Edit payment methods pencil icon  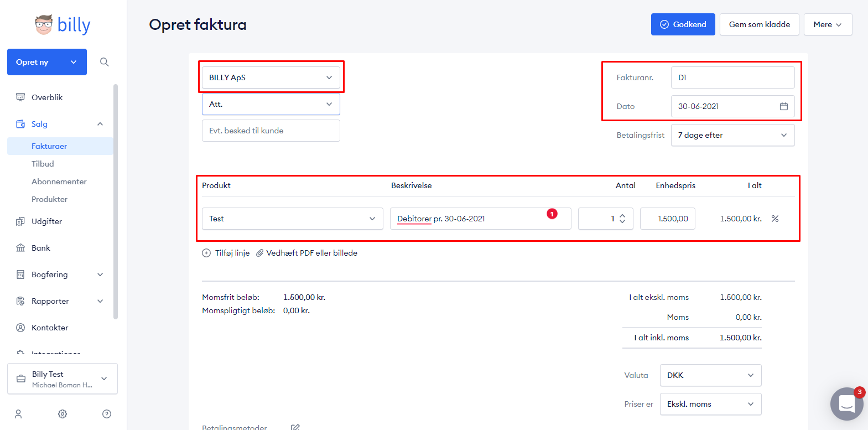click(x=295, y=427)
